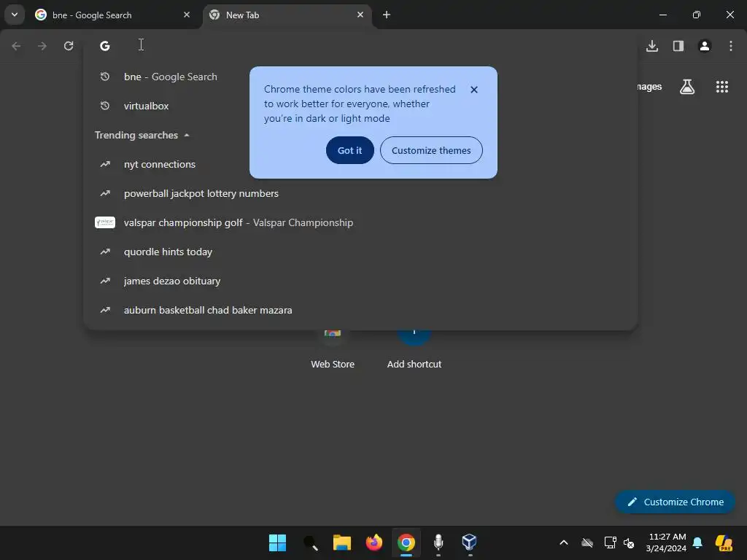The image size is (747, 560).
Task: Go forward to next page
Action: tap(42, 46)
